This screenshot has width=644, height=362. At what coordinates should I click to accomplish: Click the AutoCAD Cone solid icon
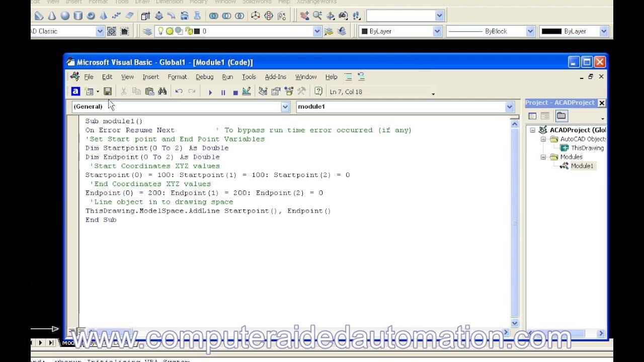[52, 16]
